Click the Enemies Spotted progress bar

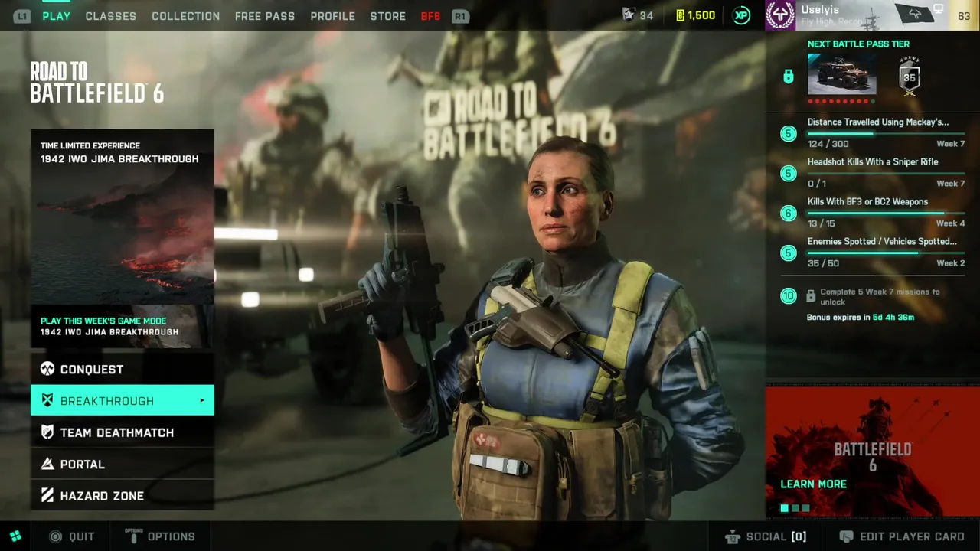(886, 253)
